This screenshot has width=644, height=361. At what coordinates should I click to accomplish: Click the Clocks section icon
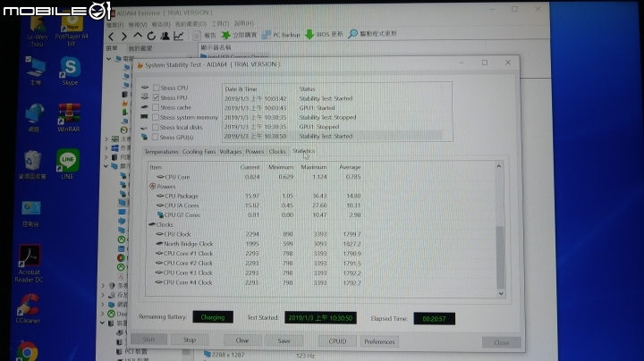pos(151,224)
